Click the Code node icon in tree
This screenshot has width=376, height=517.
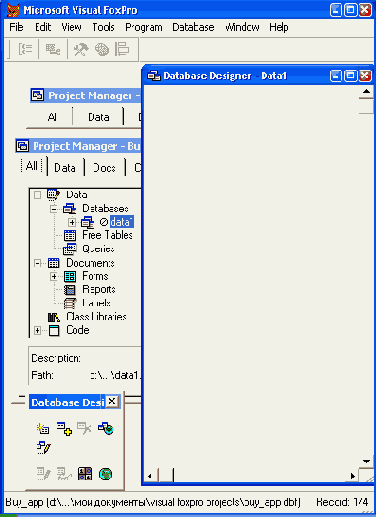click(x=54, y=330)
